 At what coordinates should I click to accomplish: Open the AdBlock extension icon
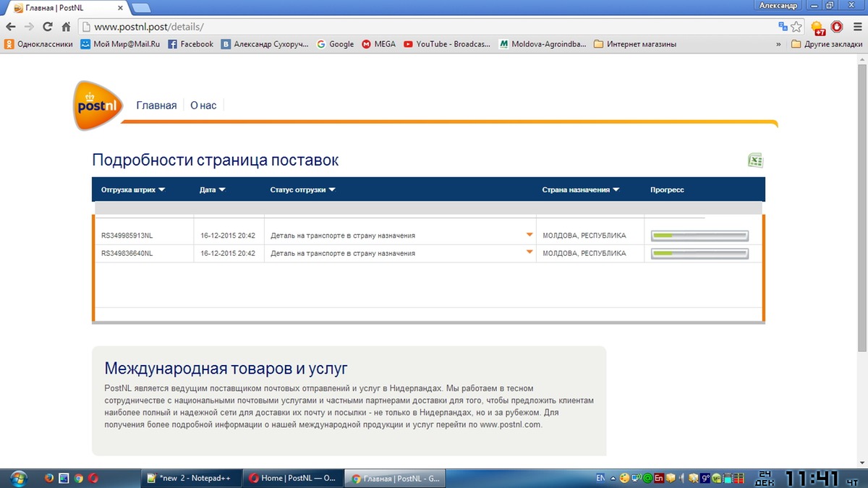836,26
